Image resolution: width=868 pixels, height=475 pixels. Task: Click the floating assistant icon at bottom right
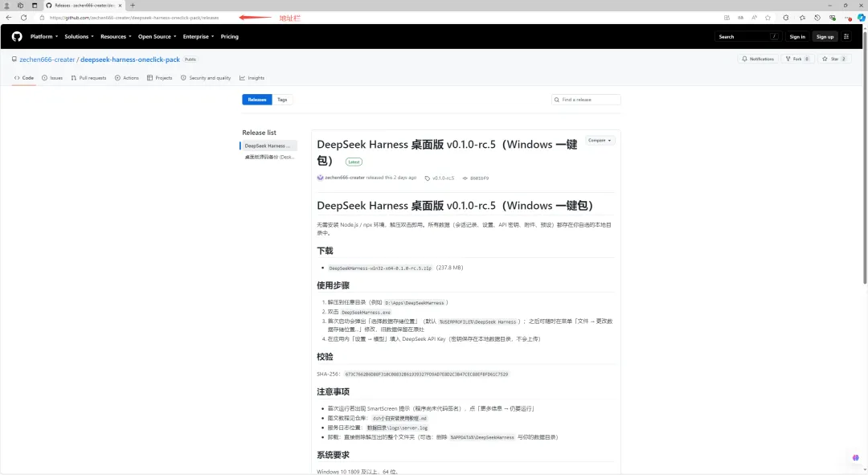click(x=856, y=457)
